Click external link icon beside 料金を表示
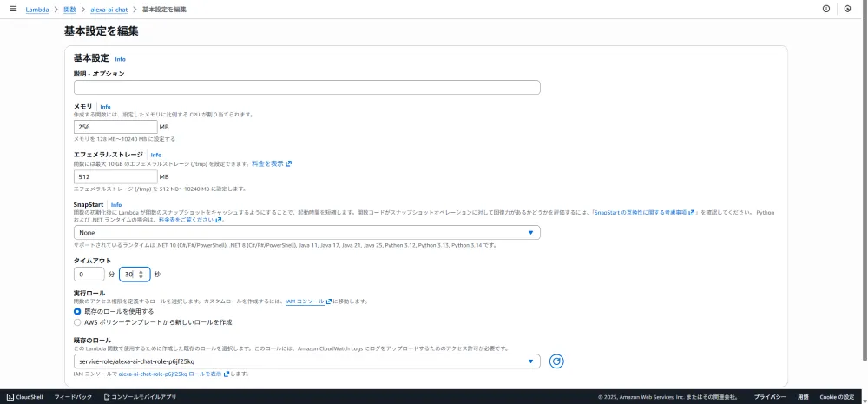The height and width of the screenshot is (404, 868). coord(288,163)
